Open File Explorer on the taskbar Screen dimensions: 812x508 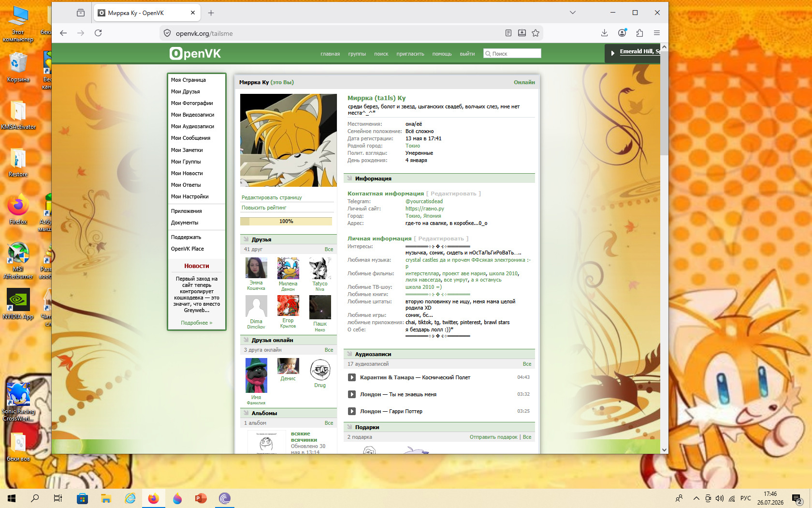(106, 498)
